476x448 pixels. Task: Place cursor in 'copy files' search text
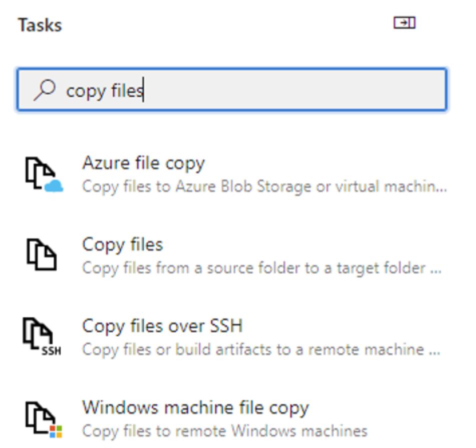pyautogui.click(x=105, y=90)
